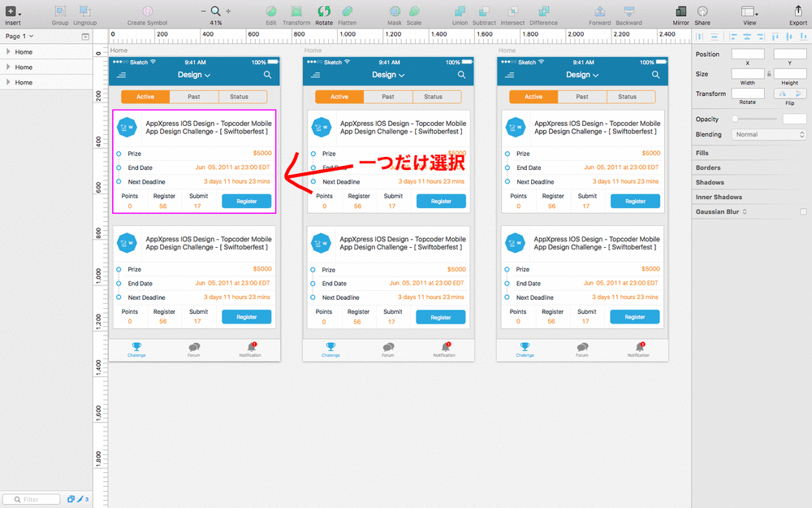Screen dimensions: 812x508
Task: Click the Filter layers search field
Action: point(31,499)
